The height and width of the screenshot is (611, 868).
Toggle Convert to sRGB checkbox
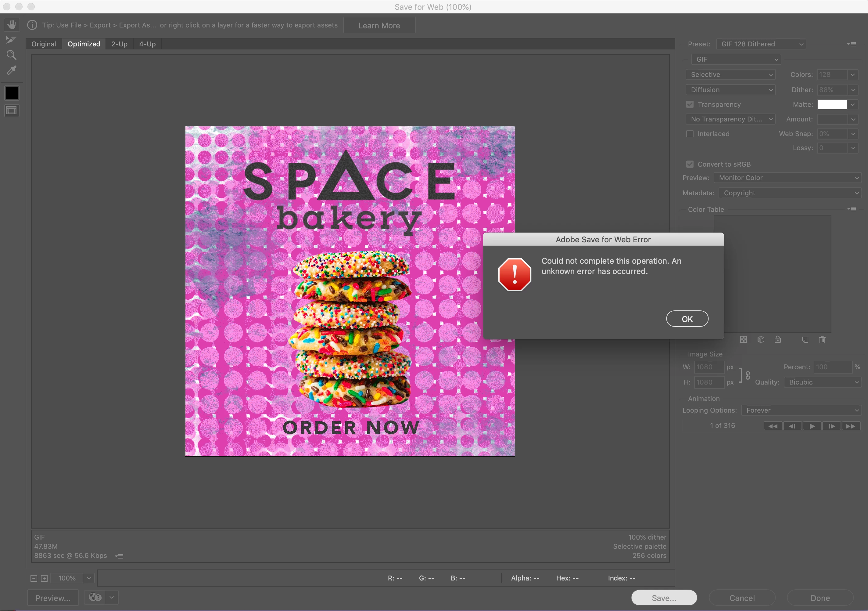pyautogui.click(x=690, y=164)
